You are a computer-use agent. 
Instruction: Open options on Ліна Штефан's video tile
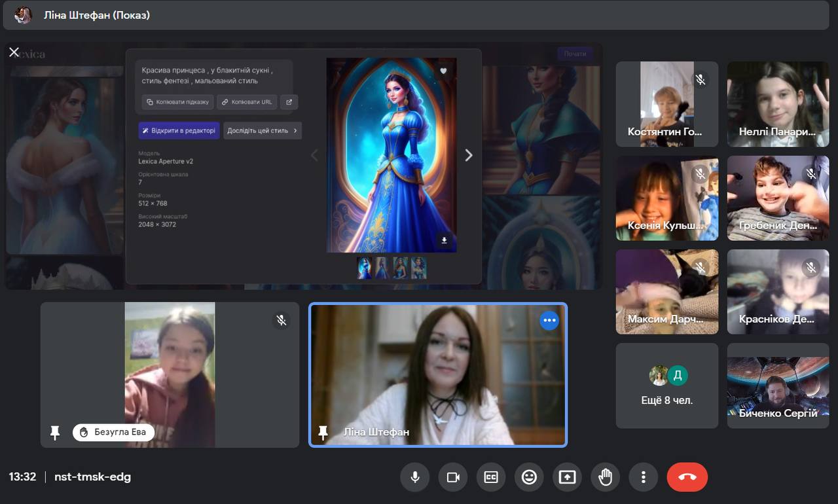pos(549,320)
